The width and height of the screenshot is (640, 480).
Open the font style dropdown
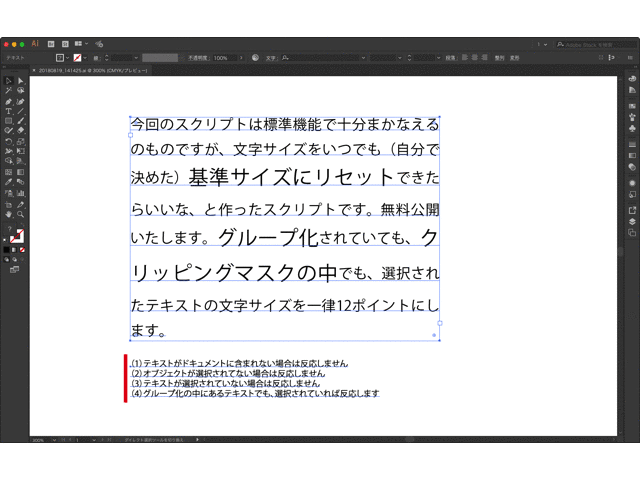coord(400,58)
